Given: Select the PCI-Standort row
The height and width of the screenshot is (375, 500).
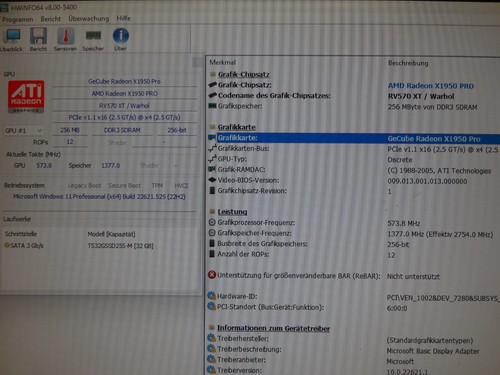Looking at the screenshot, I should pyautogui.click(x=353, y=307).
